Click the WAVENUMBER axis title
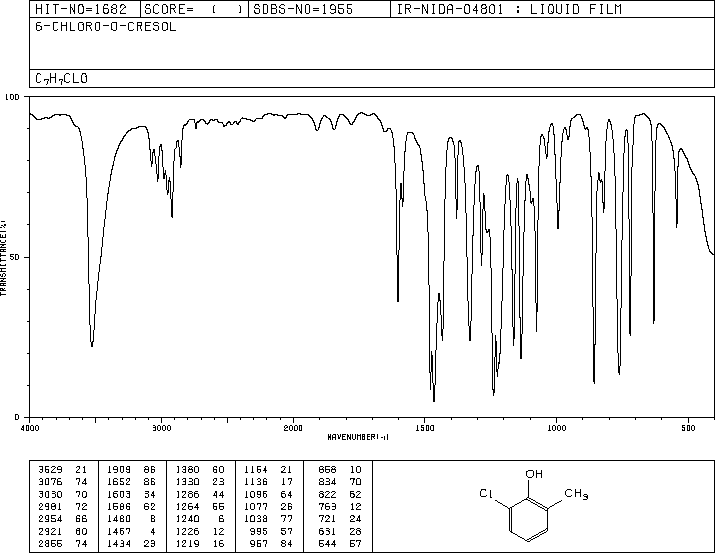Viewport: 715px width, 553px height. point(358,437)
